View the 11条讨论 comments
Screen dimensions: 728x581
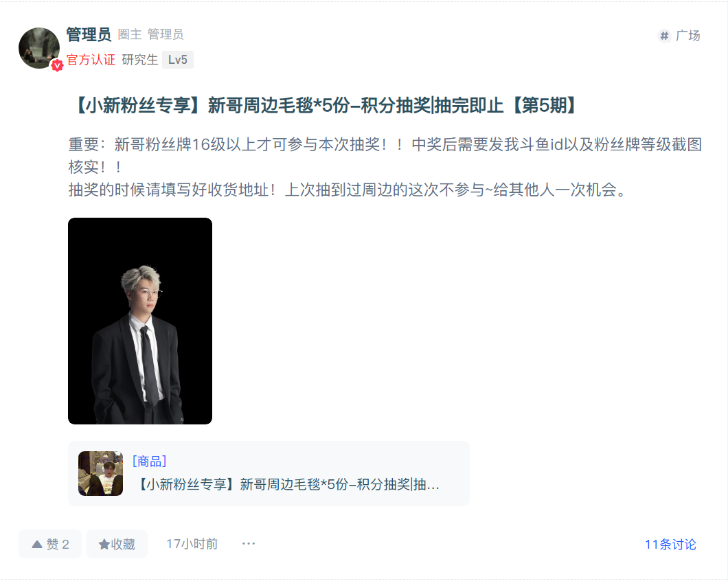click(x=670, y=545)
